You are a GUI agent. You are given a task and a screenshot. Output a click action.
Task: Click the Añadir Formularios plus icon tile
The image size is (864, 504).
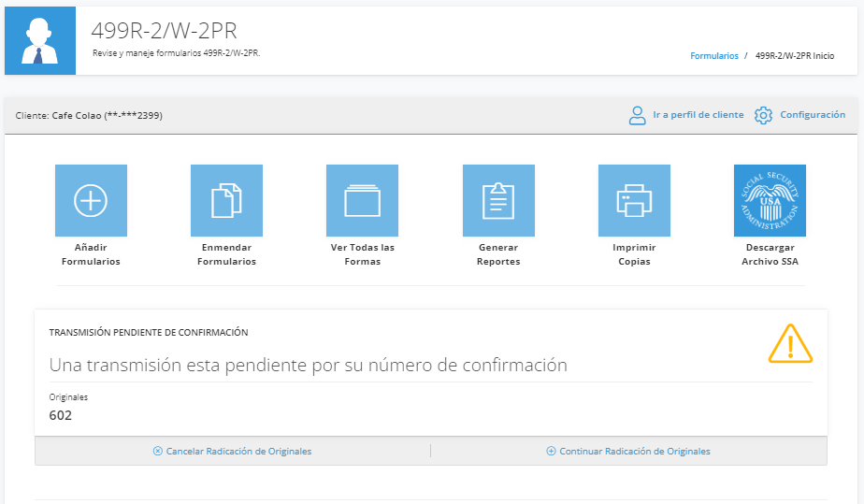(91, 200)
